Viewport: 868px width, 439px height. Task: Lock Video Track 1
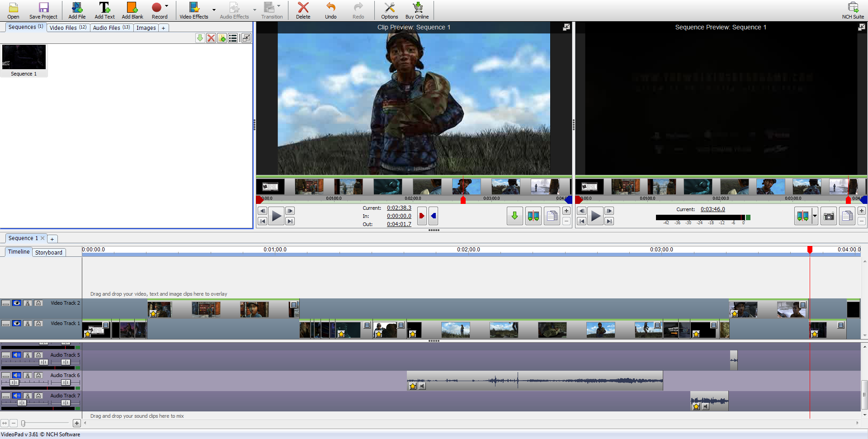(38, 323)
